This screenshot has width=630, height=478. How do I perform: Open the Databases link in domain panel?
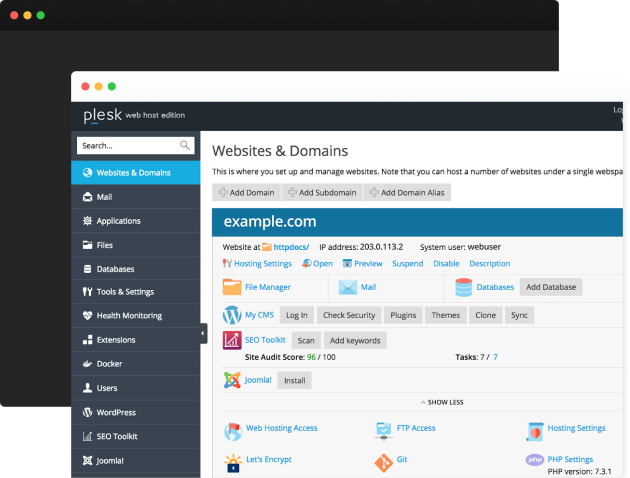point(495,287)
